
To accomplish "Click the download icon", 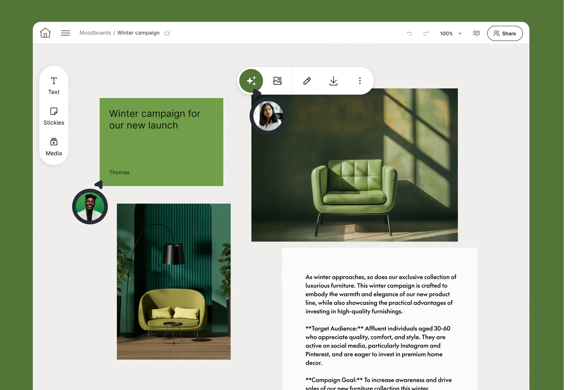I will [x=333, y=81].
